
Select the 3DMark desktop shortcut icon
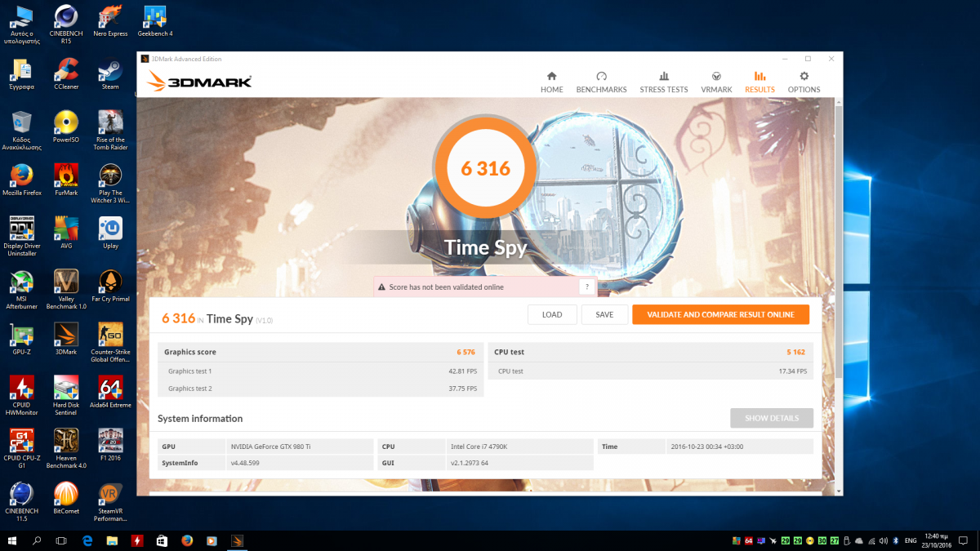point(66,340)
